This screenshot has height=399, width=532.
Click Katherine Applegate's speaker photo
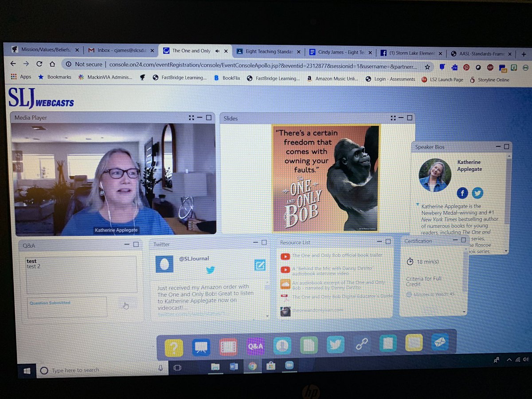434,175
